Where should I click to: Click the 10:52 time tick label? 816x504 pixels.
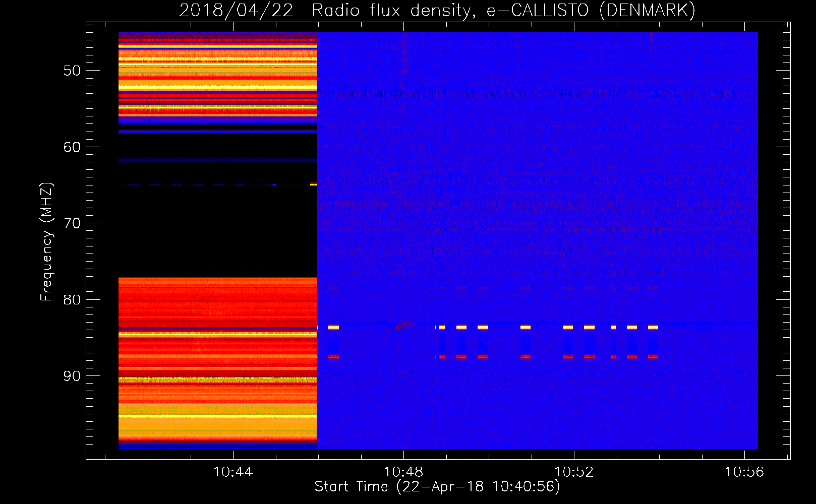pyautogui.click(x=574, y=472)
